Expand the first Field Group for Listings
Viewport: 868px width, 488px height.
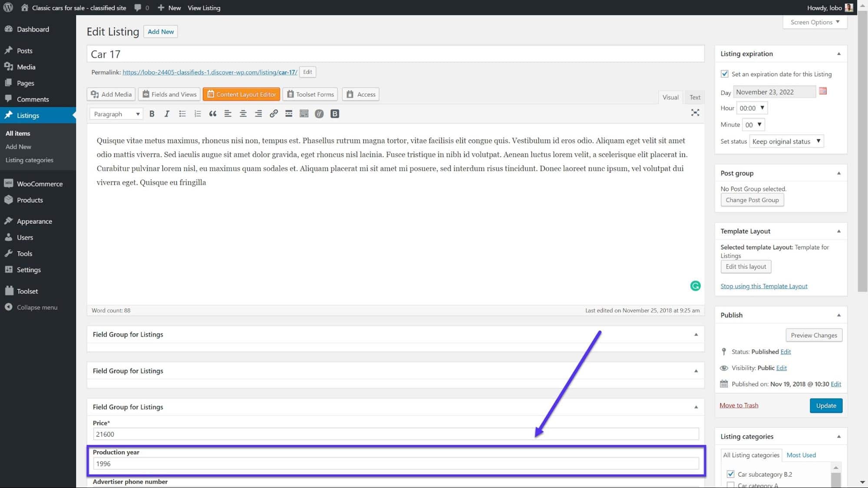point(696,334)
